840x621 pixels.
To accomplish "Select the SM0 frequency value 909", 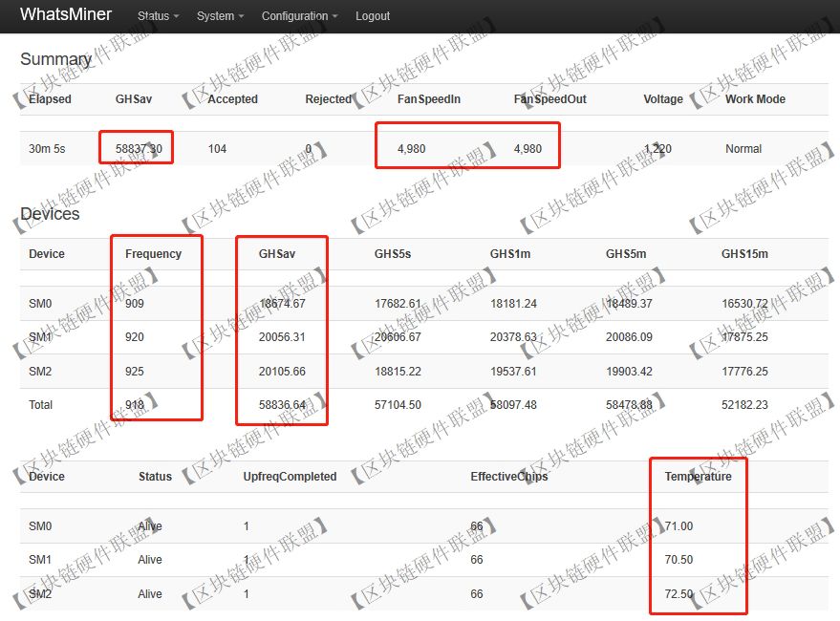I will point(135,304).
